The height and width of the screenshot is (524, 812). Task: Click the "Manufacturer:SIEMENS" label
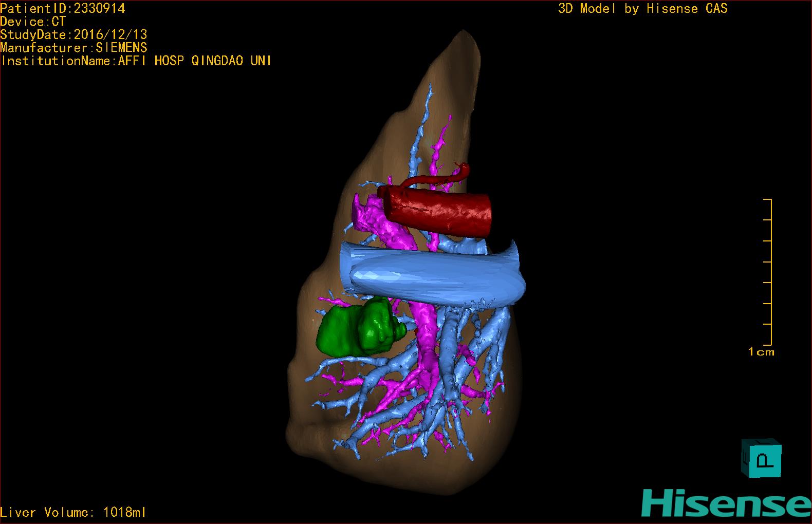[x=74, y=48]
